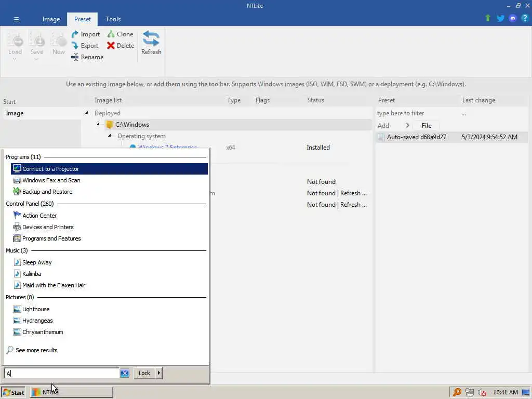
Task: Click the Backup and Restore icon
Action: [x=17, y=191]
